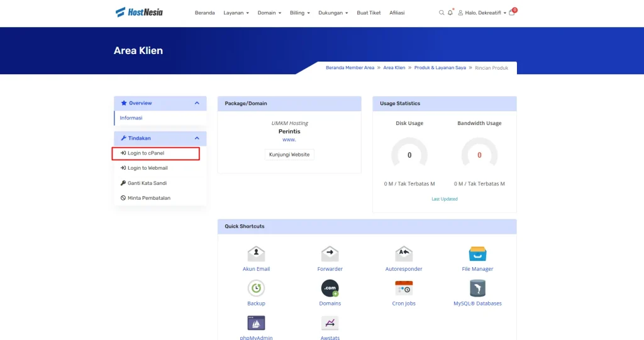Click the user profile icon beside Halo
The image size is (644, 340).
[460, 13]
